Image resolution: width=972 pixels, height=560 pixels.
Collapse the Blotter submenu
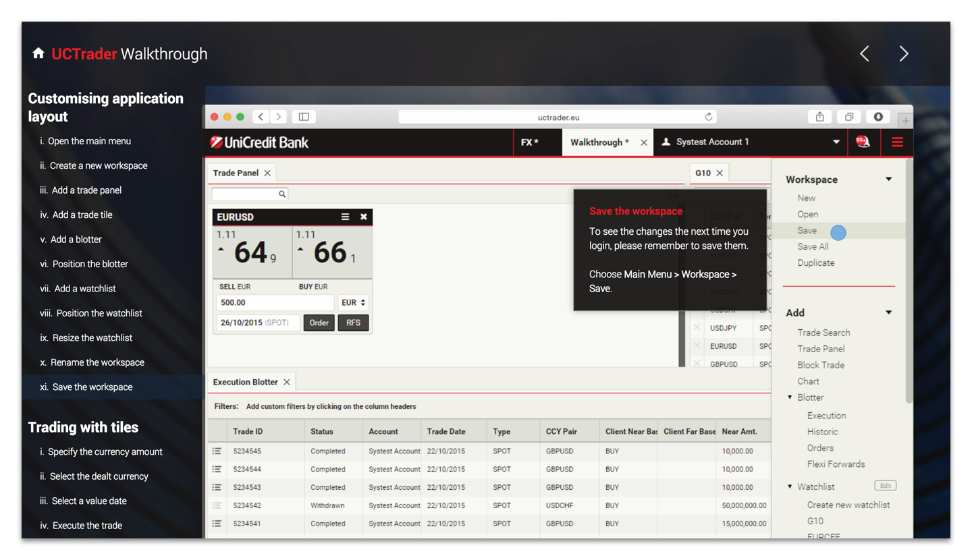click(x=790, y=397)
